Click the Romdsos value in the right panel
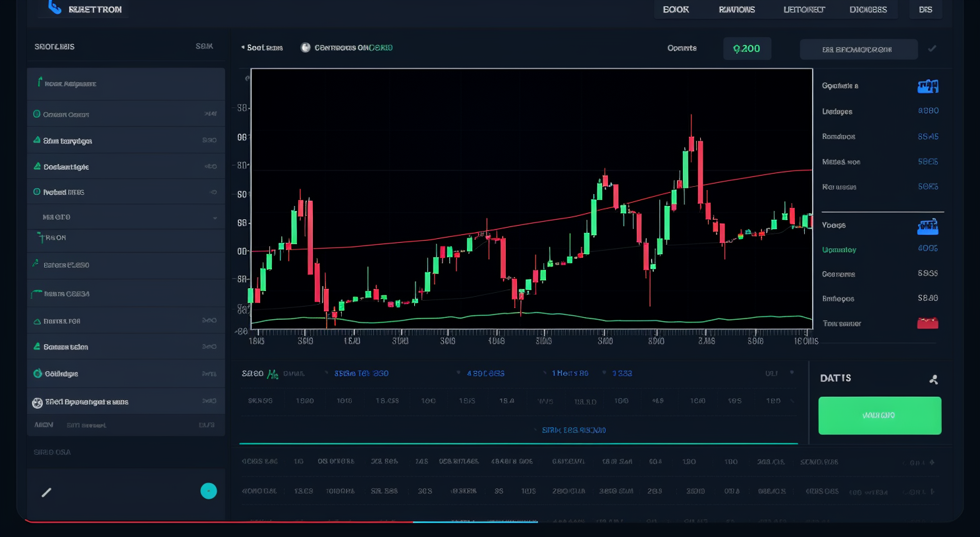The height and width of the screenshot is (537, 980). pyautogui.click(x=928, y=136)
